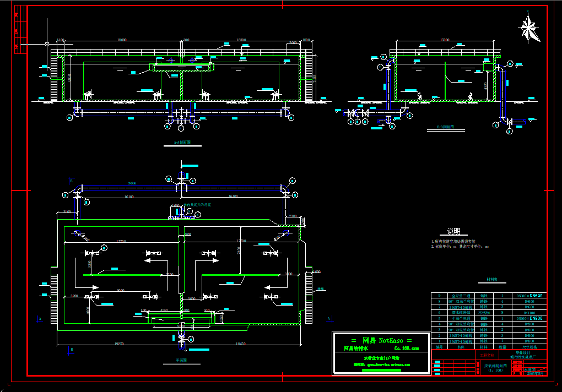Select "全法兰三通" in table row 9

461,296
